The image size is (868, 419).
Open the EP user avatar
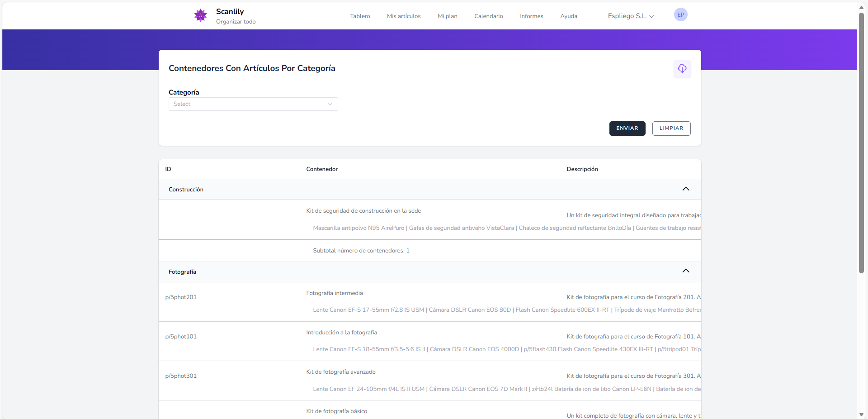tap(680, 15)
